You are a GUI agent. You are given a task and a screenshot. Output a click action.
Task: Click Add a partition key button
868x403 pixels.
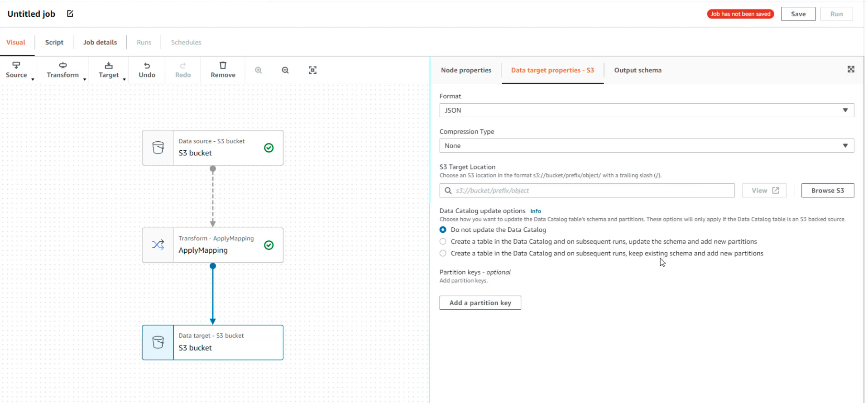480,303
